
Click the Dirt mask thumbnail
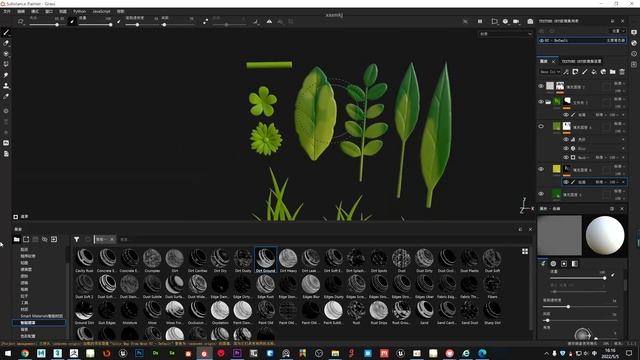click(175, 260)
